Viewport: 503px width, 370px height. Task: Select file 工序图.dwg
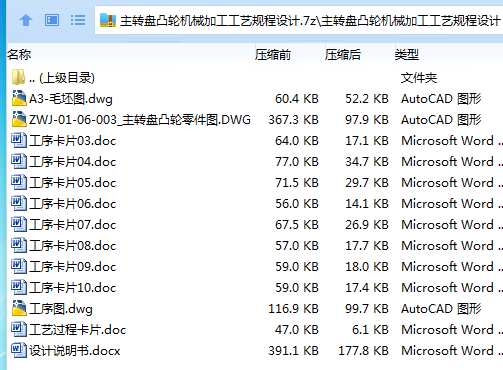[x=61, y=309]
